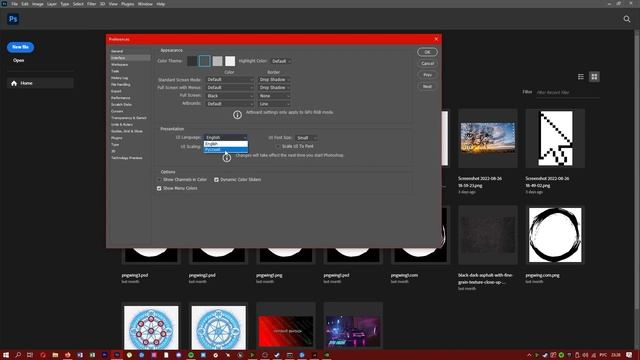Open the Artboards border dropdown set to Line

[274, 104]
